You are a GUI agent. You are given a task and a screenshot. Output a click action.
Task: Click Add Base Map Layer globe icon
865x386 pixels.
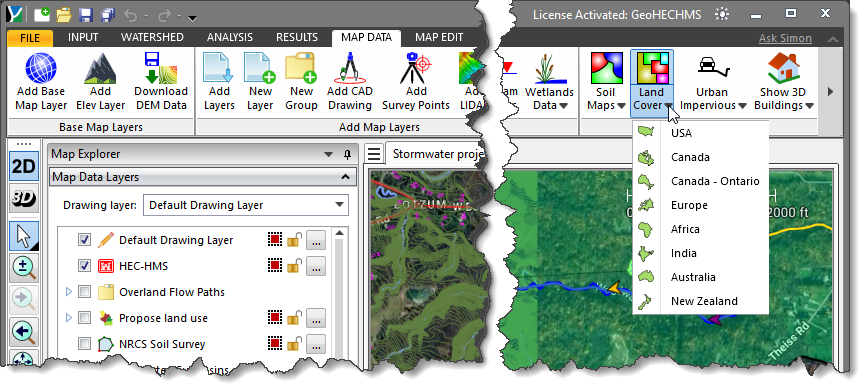41,68
